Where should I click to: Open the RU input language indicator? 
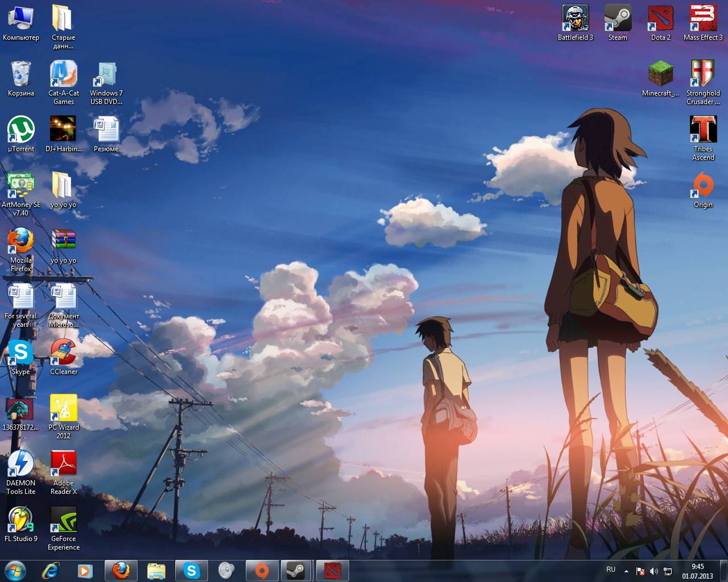tap(611, 569)
